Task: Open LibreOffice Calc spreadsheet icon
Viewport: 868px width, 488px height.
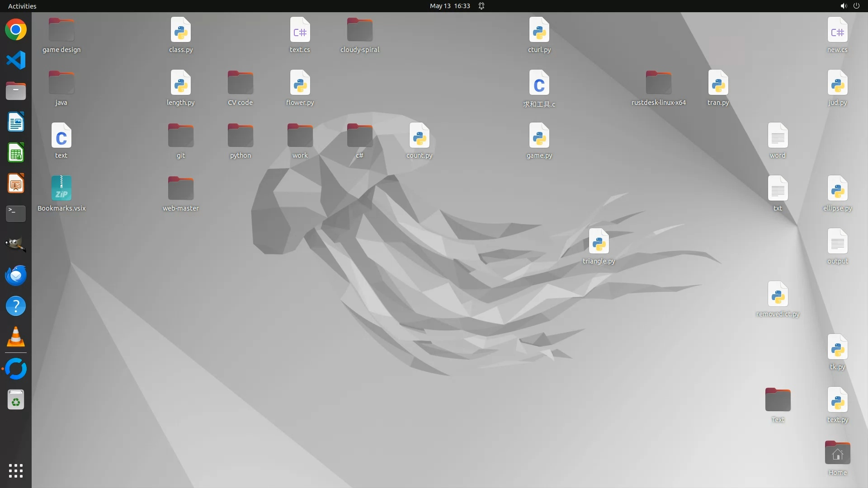Action: click(x=16, y=153)
